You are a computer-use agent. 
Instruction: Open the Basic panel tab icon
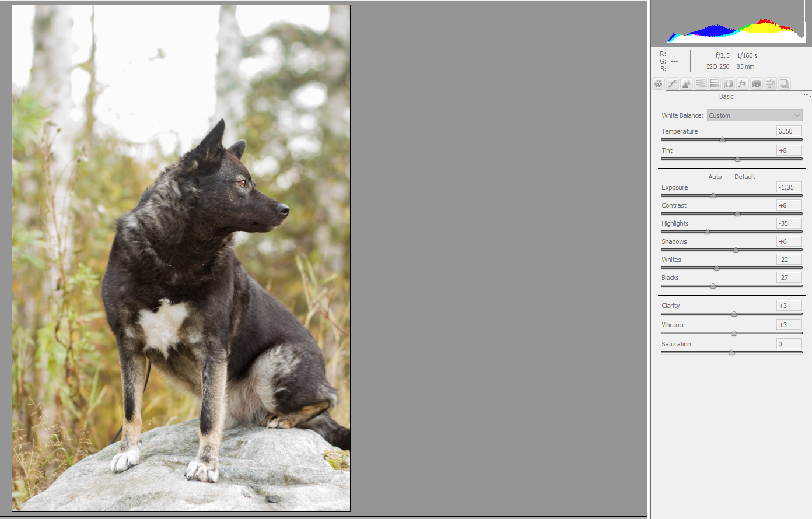[659, 84]
